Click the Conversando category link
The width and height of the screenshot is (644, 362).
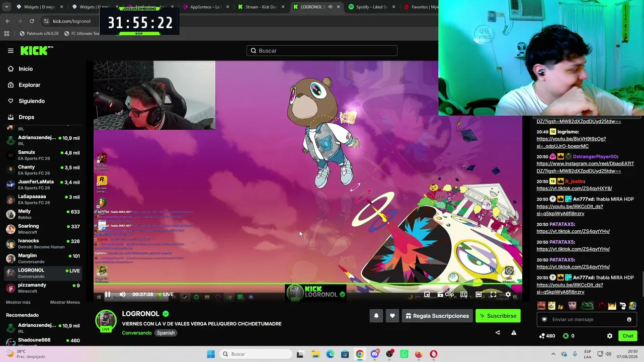[x=137, y=333]
